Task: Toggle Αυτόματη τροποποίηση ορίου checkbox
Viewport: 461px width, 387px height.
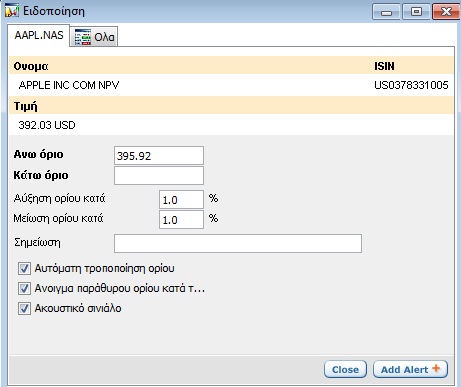Action: (24, 268)
